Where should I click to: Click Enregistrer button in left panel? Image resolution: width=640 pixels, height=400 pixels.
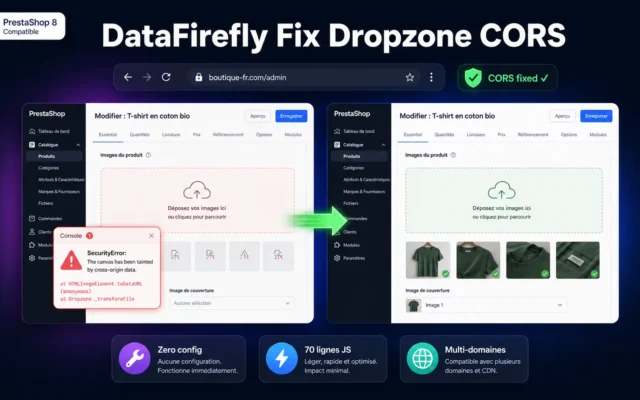pyautogui.click(x=291, y=116)
